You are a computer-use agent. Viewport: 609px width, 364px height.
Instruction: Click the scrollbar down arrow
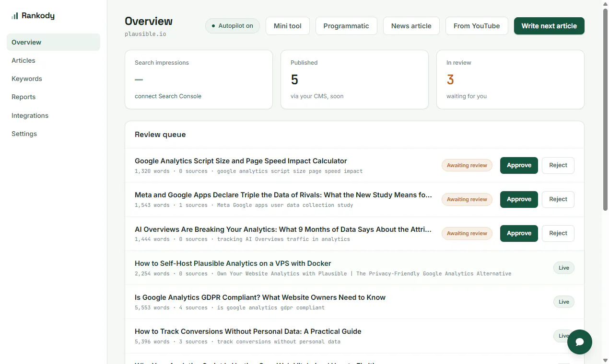[x=605, y=360]
